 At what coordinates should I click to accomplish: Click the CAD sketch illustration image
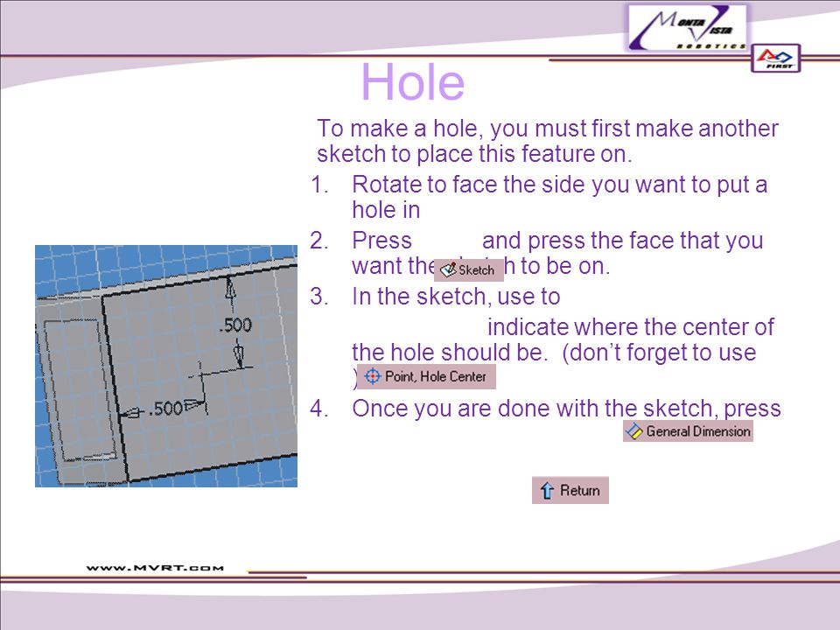tap(166, 366)
